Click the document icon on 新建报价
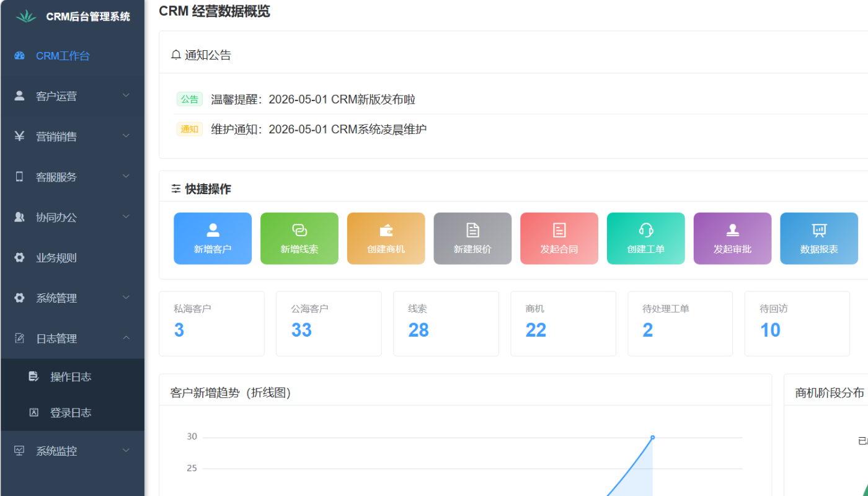Image resolution: width=868 pixels, height=496 pixels. click(x=473, y=231)
